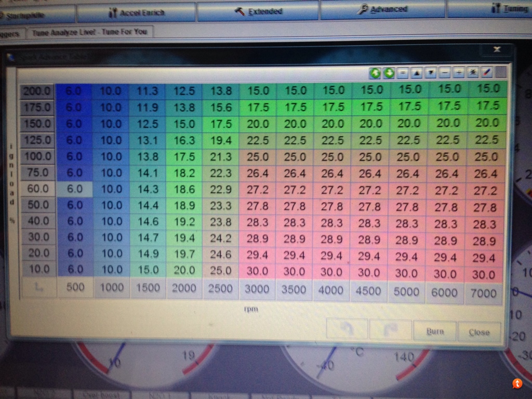The image size is (532, 399).
Task: Select the 18.2 cell in the 75.0 row
Action: pyautogui.click(x=184, y=172)
